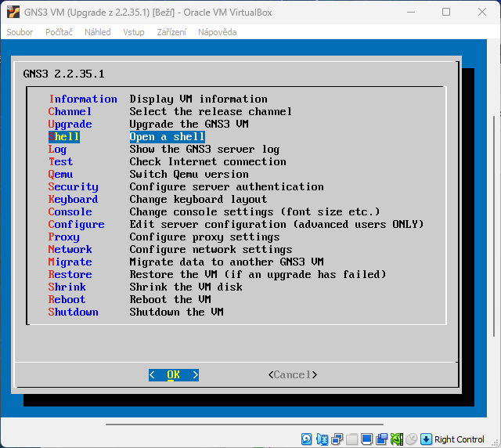Select the Migrate entry
Image resolution: width=501 pixels, height=448 pixels.
coord(70,262)
